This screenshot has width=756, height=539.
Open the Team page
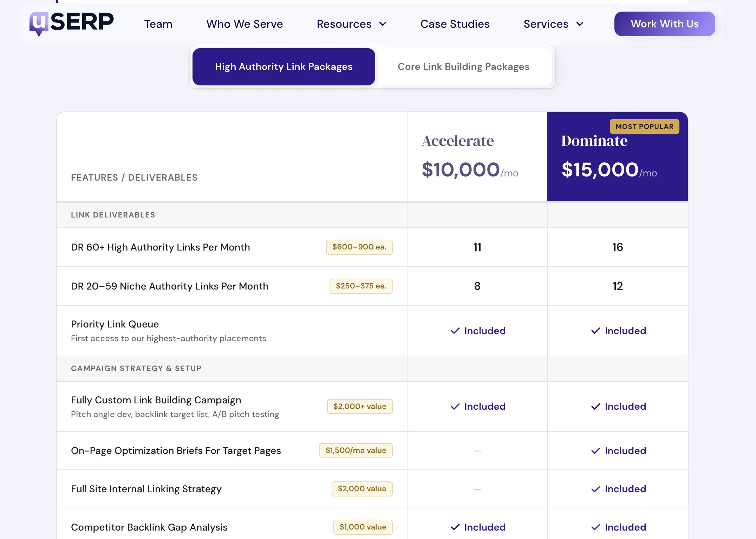coord(158,24)
